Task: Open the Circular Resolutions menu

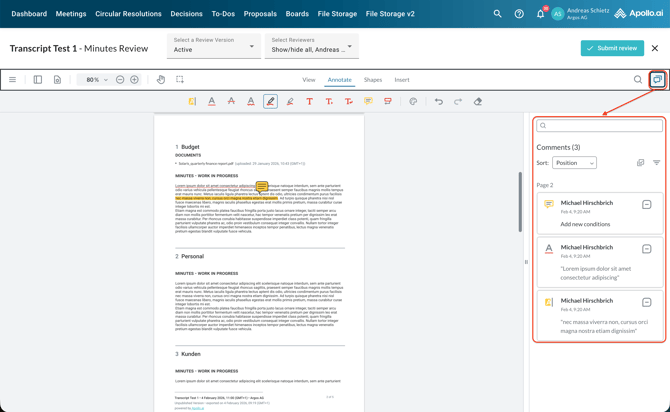Action: click(x=128, y=14)
